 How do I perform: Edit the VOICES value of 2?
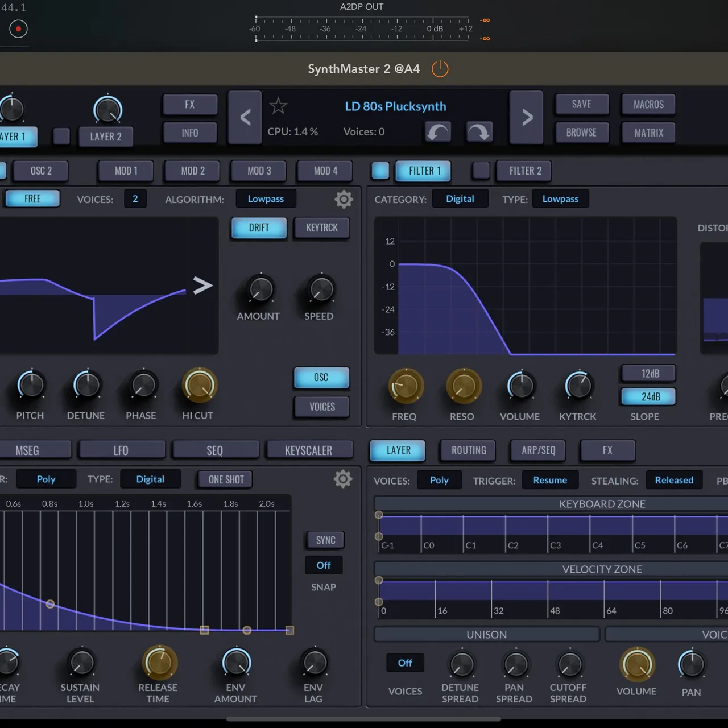[x=135, y=198]
